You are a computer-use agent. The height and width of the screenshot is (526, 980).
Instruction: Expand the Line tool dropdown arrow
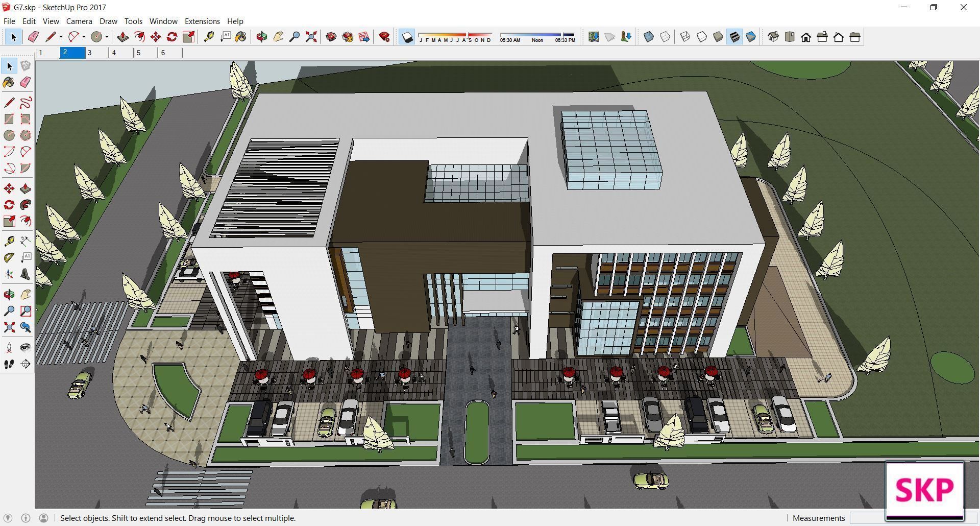coord(61,37)
